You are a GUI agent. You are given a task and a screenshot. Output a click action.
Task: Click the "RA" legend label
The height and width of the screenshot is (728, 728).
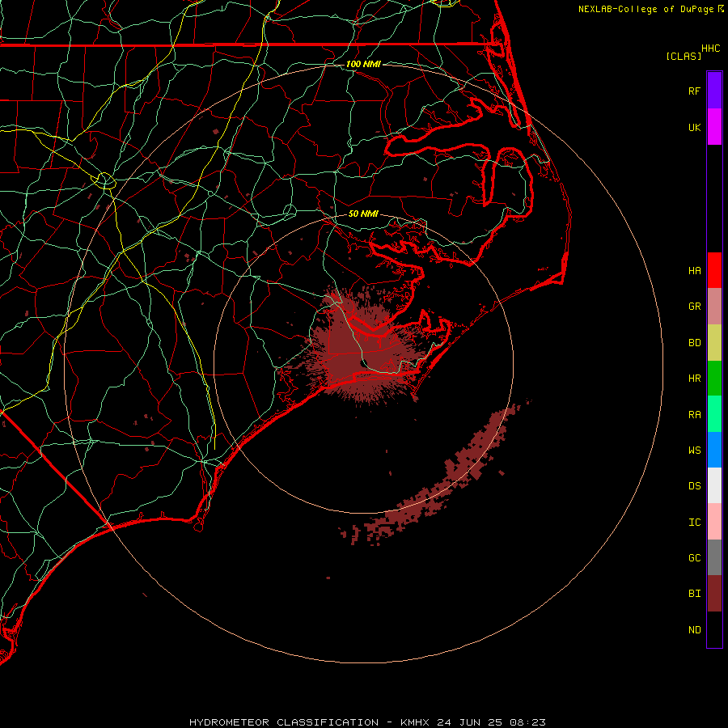[694, 414]
